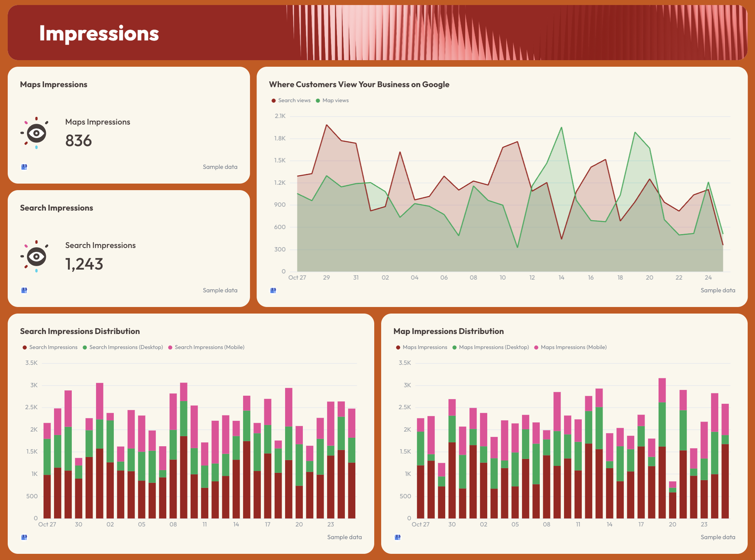The image size is (755, 560).
Task: Click the Google Business Profile icon under Search Impressions
Action: coord(24,290)
